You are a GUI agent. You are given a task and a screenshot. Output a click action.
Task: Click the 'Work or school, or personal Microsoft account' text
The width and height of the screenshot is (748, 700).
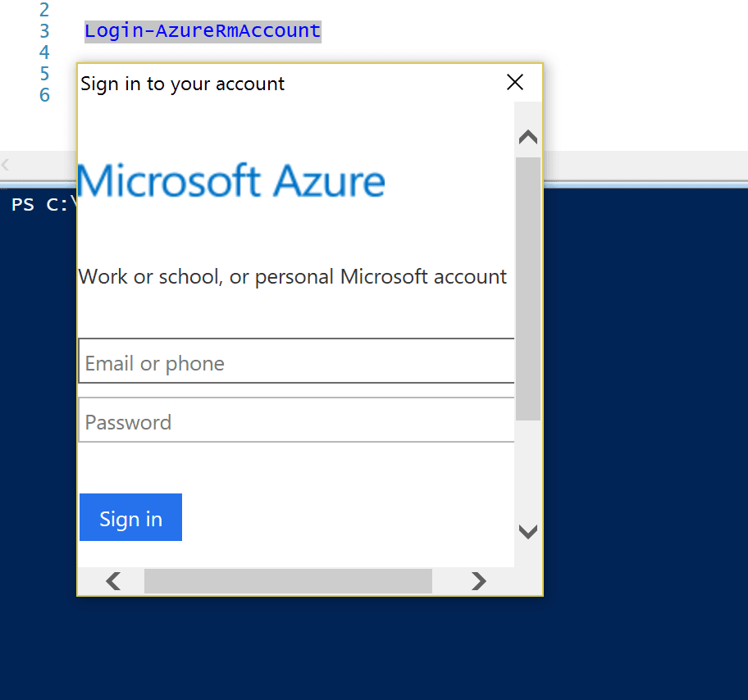(293, 277)
